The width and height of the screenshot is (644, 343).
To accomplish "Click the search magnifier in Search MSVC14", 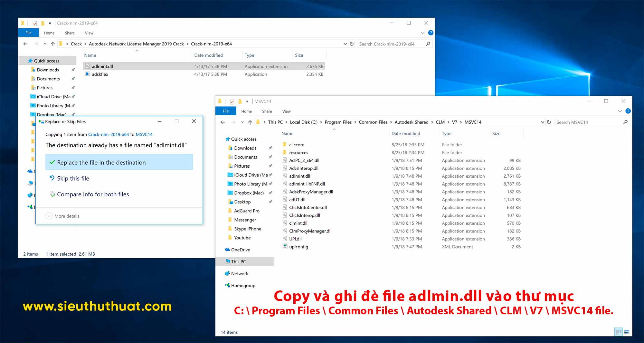I will point(625,122).
